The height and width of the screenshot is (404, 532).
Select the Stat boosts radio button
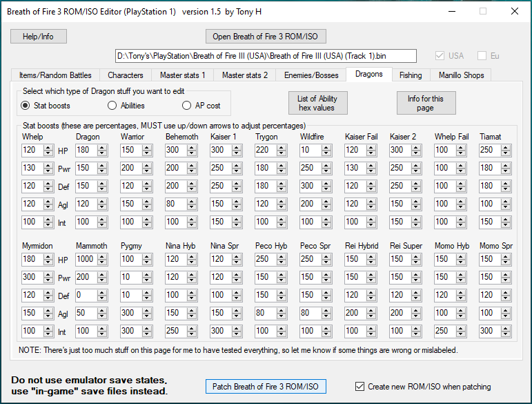[x=26, y=106]
